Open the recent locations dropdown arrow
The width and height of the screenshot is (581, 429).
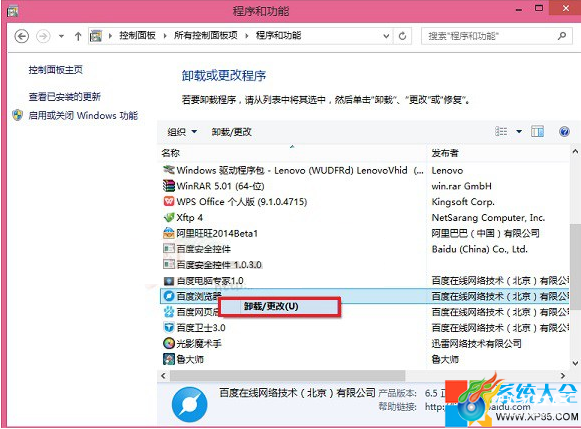coord(61,36)
